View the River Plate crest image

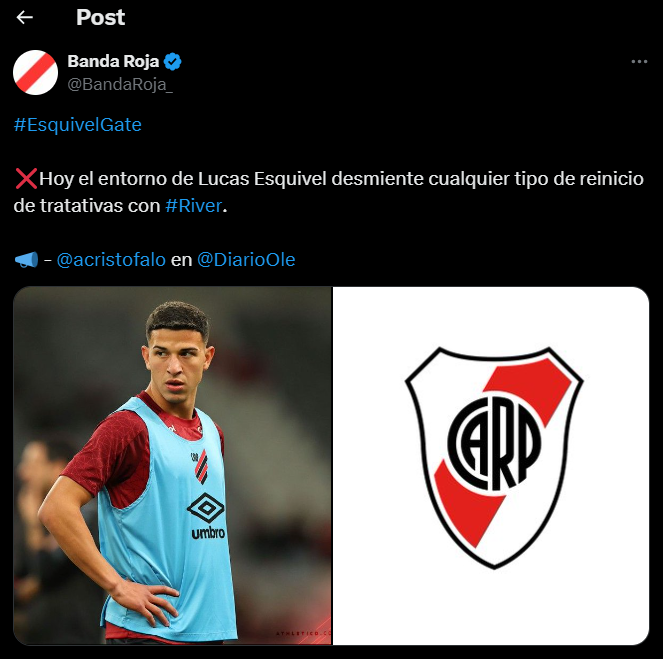click(x=491, y=466)
